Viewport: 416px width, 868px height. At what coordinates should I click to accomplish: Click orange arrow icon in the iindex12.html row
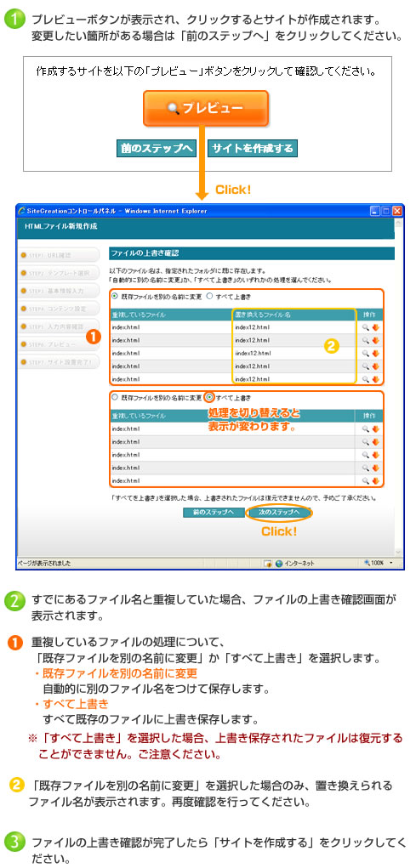tap(375, 353)
